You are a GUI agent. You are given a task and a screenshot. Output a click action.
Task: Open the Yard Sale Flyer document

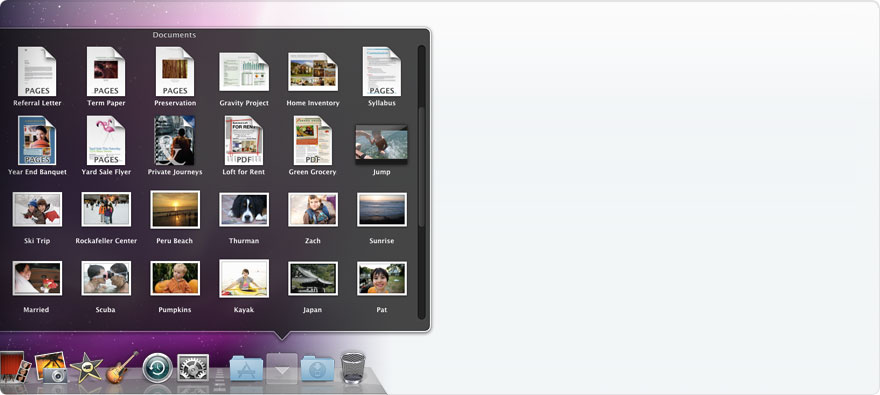[x=106, y=140]
